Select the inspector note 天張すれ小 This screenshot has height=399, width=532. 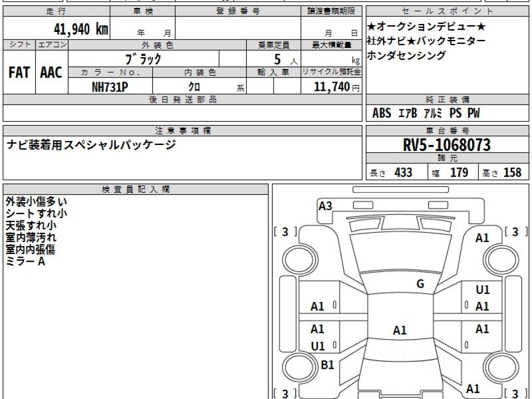pyautogui.click(x=31, y=225)
